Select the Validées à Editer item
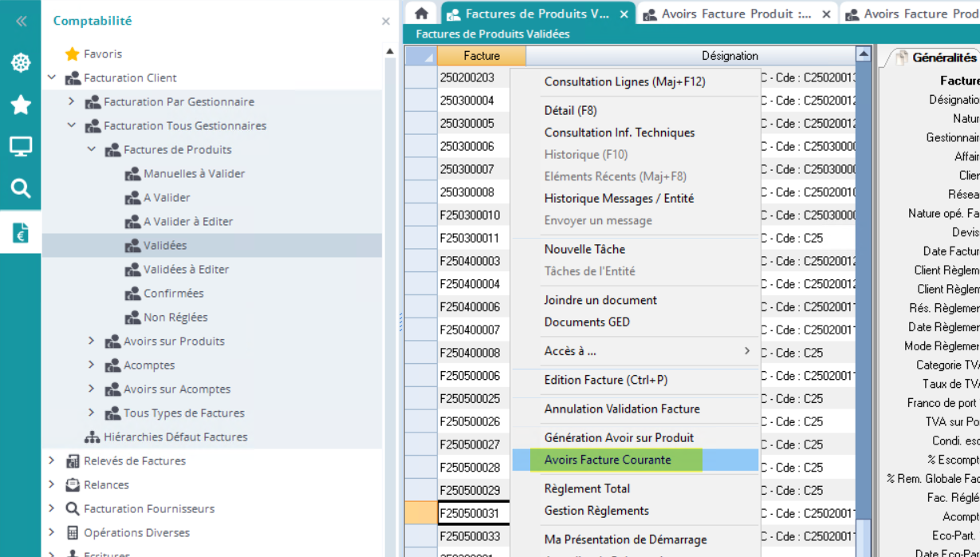The height and width of the screenshot is (557, 980). (x=186, y=269)
